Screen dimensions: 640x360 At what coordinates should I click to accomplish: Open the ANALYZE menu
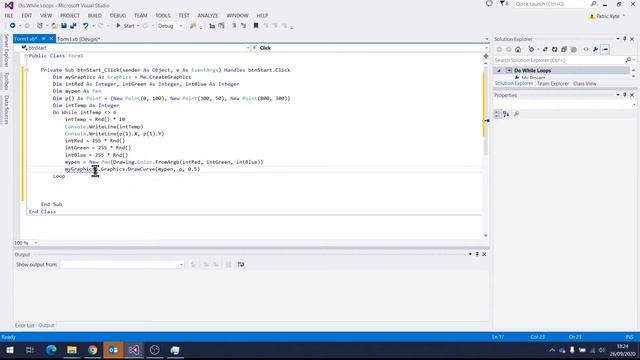208,16
